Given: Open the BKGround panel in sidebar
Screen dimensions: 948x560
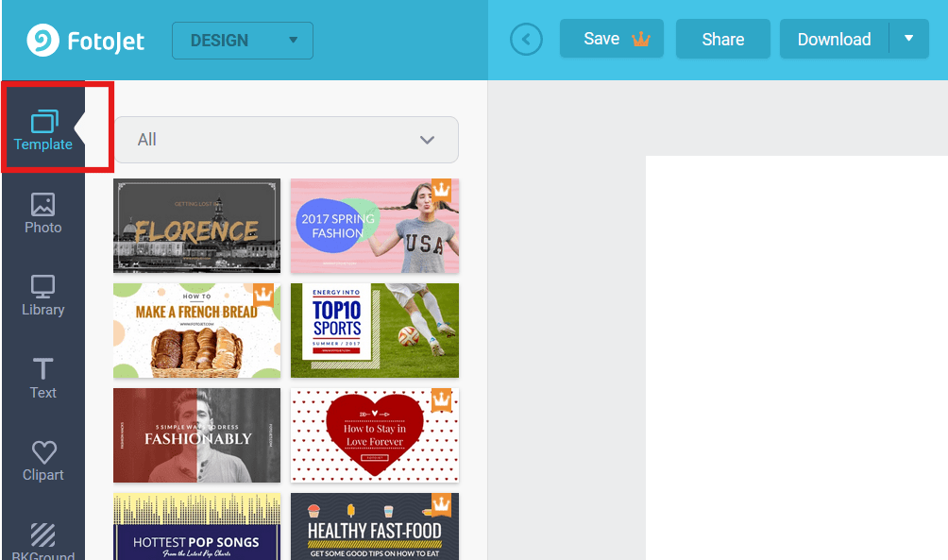Looking at the screenshot, I should pos(43,542).
